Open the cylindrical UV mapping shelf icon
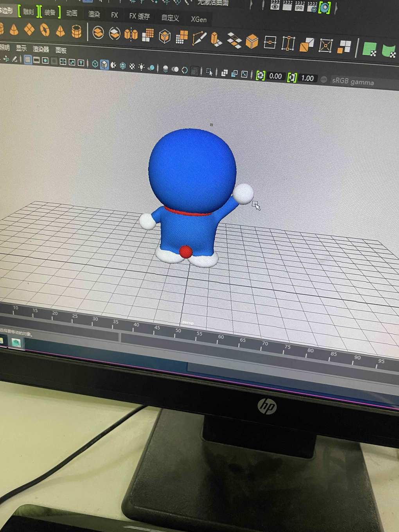399x532 pixels. tap(389, 50)
